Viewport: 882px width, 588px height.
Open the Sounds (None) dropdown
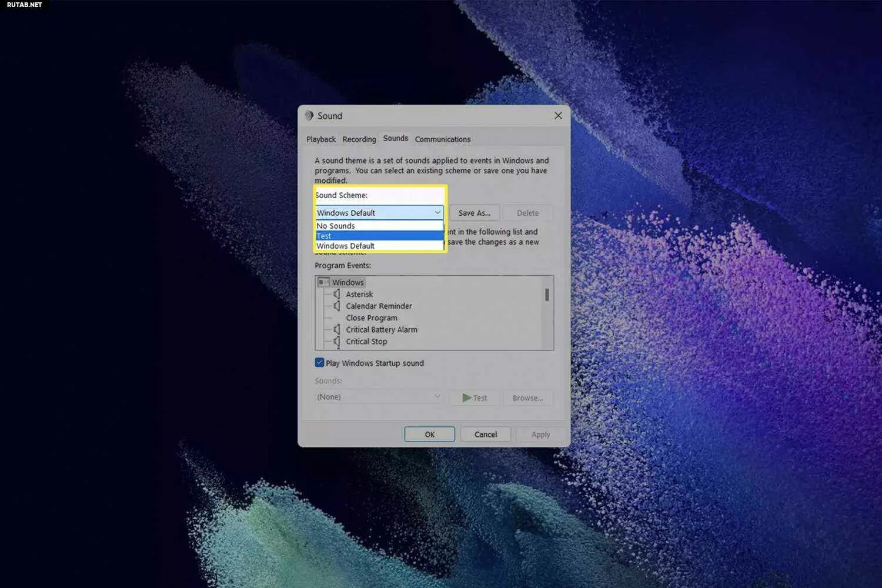pos(437,396)
